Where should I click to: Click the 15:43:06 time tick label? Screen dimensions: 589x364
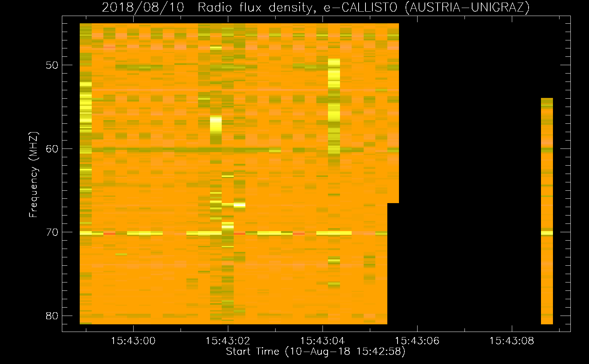(417, 341)
